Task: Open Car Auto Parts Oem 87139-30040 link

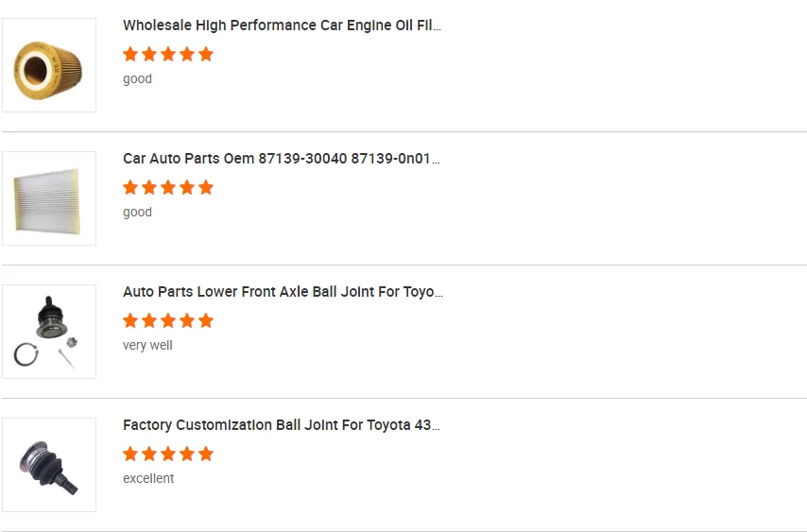Action: pos(282,159)
